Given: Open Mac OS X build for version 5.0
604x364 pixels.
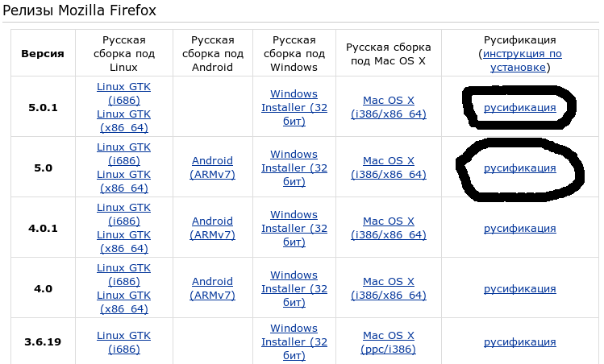Looking at the screenshot, I should click(388, 168).
